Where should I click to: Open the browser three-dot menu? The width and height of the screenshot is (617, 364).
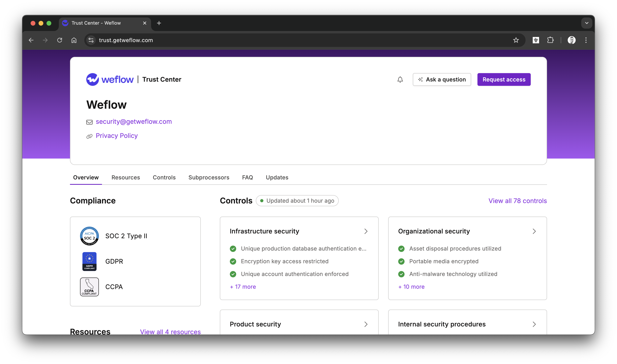(586, 40)
